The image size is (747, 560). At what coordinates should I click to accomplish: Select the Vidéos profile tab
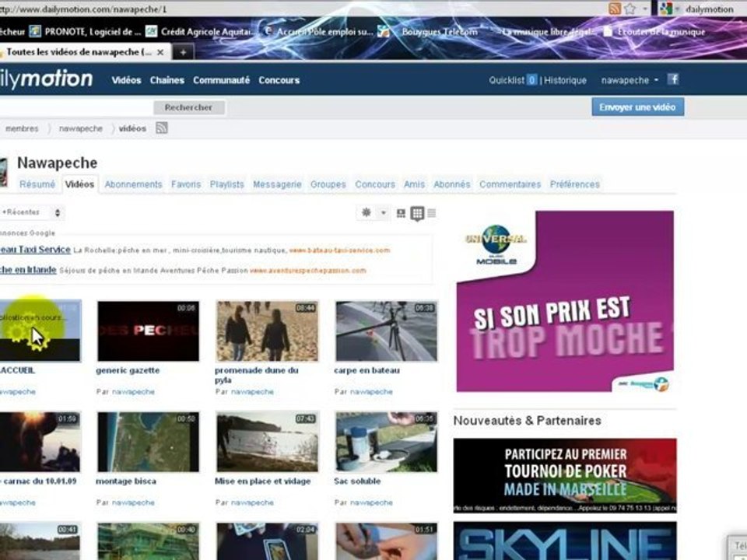(x=79, y=184)
